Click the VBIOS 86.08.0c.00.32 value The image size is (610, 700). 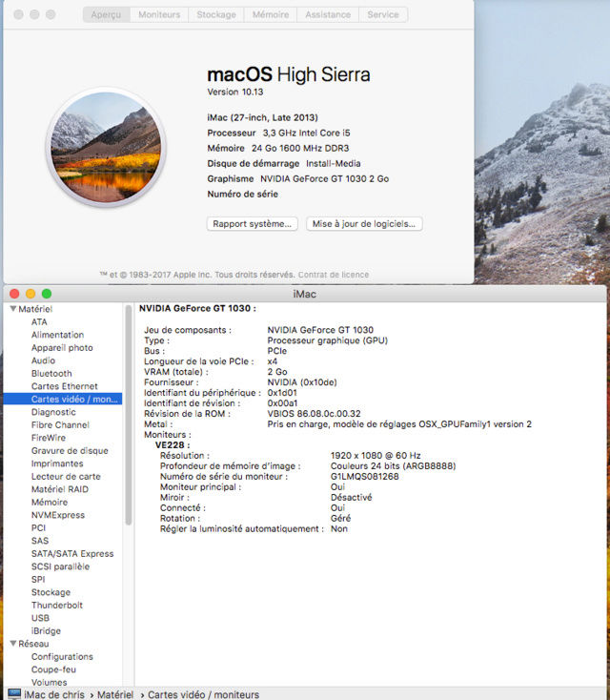click(314, 413)
